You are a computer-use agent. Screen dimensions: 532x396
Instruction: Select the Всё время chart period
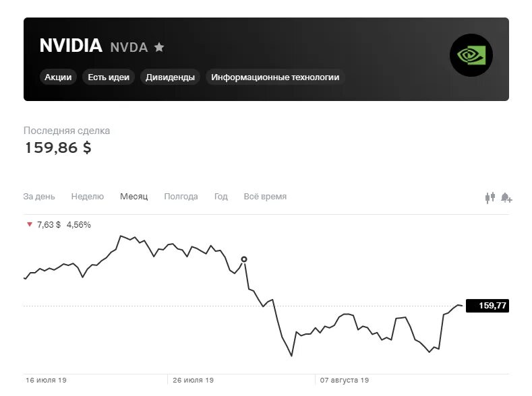pyautogui.click(x=265, y=197)
